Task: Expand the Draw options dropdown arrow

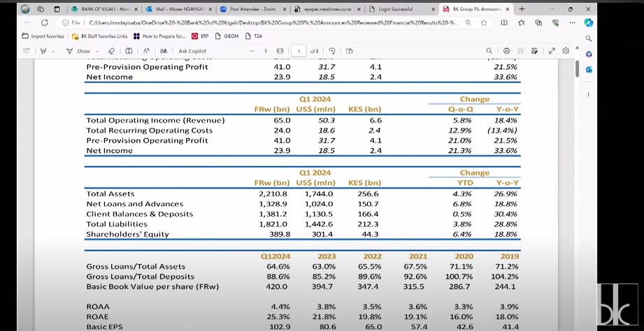Action: (x=96, y=51)
